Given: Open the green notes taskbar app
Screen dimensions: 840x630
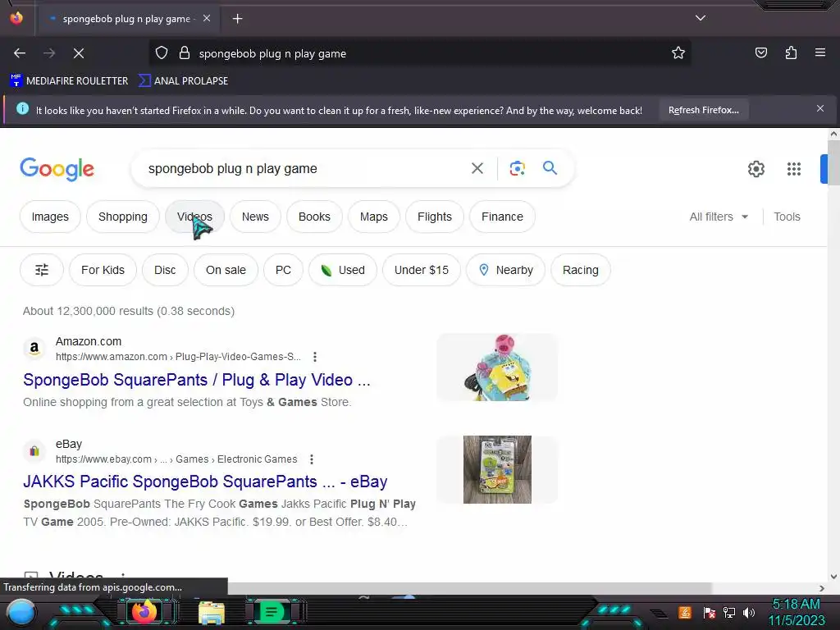Looking at the screenshot, I should click(x=272, y=612).
